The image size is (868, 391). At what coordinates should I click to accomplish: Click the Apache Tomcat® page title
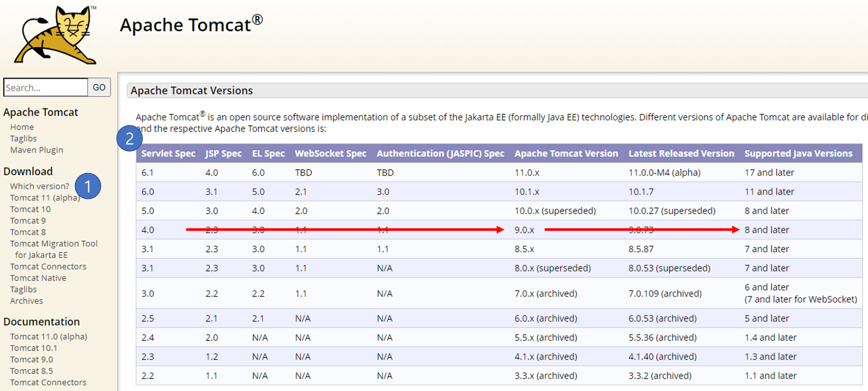click(191, 24)
